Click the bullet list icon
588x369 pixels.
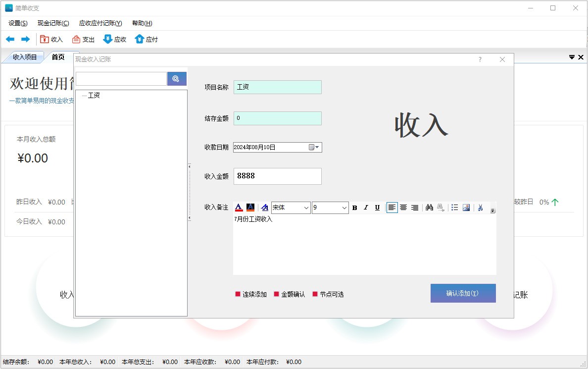click(x=454, y=208)
